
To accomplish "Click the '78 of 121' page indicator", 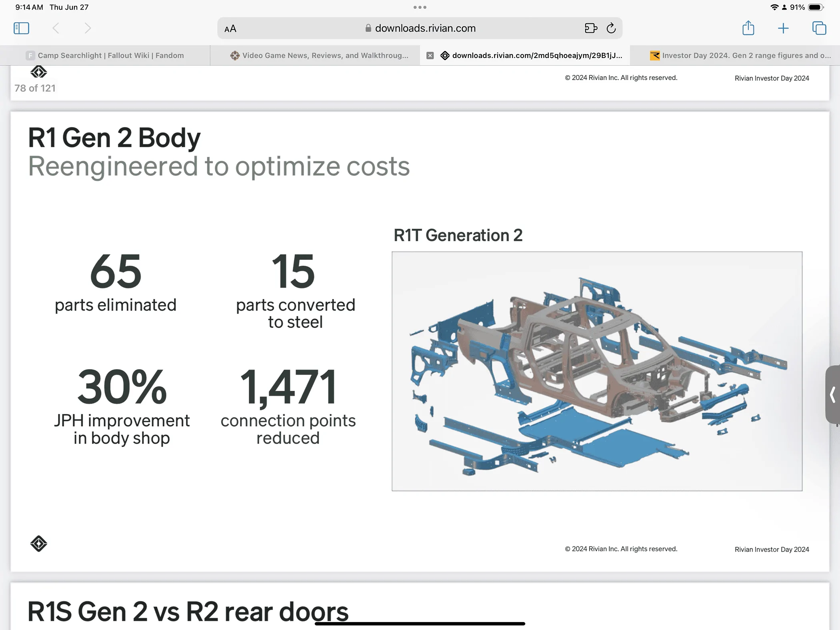I will point(35,88).
